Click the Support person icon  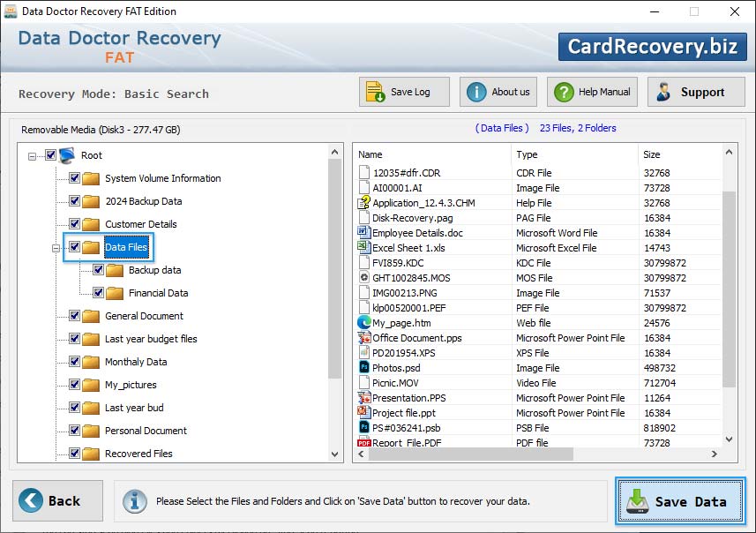pyautogui.click(x=663, y=92)
